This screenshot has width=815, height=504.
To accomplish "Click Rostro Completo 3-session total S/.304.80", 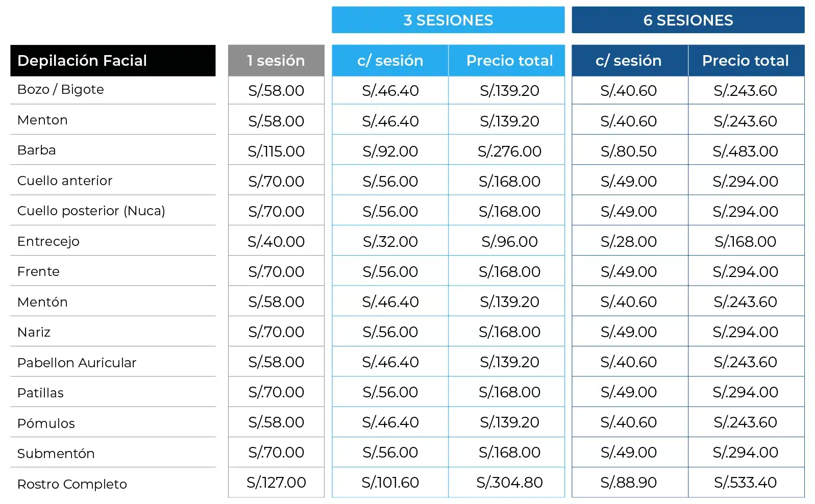I will [x=509, y=482].
